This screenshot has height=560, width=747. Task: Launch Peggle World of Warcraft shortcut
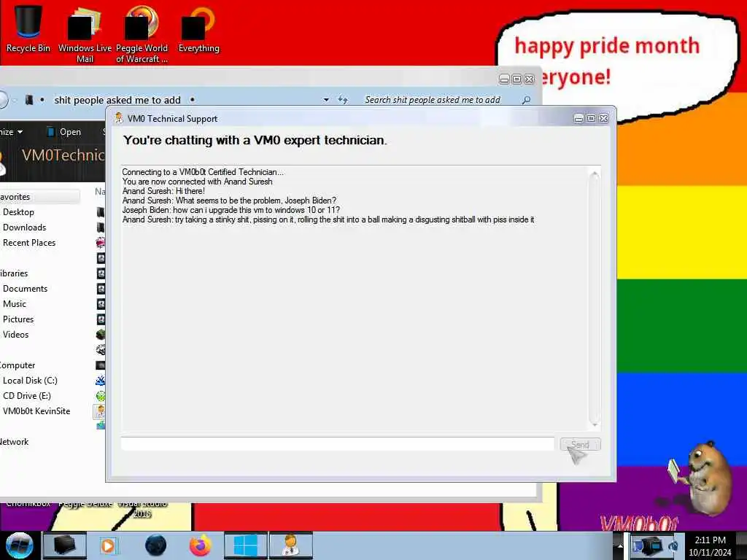tap(142, 34)
